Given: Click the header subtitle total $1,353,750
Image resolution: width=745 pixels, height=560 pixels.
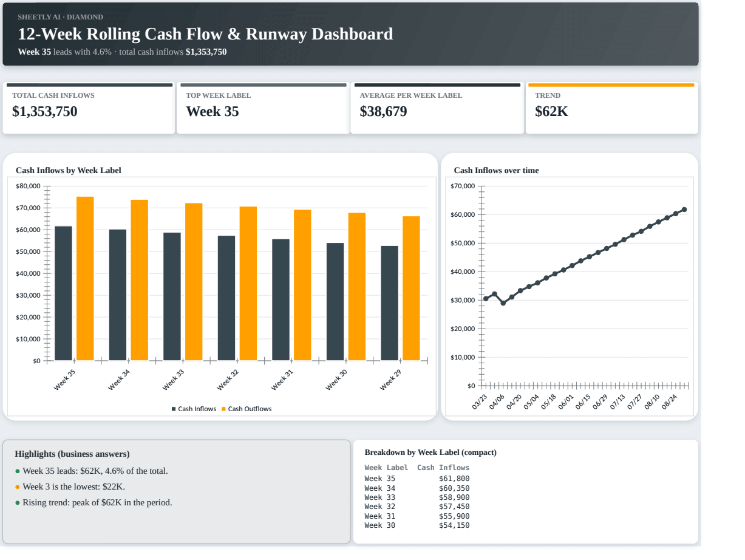Looking at the screenshot, I should point(206,52).
